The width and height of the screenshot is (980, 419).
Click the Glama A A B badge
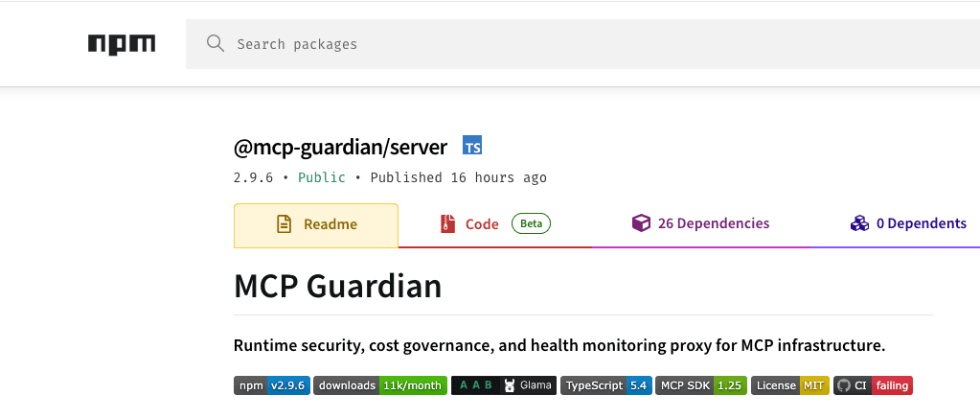(504, 385)
